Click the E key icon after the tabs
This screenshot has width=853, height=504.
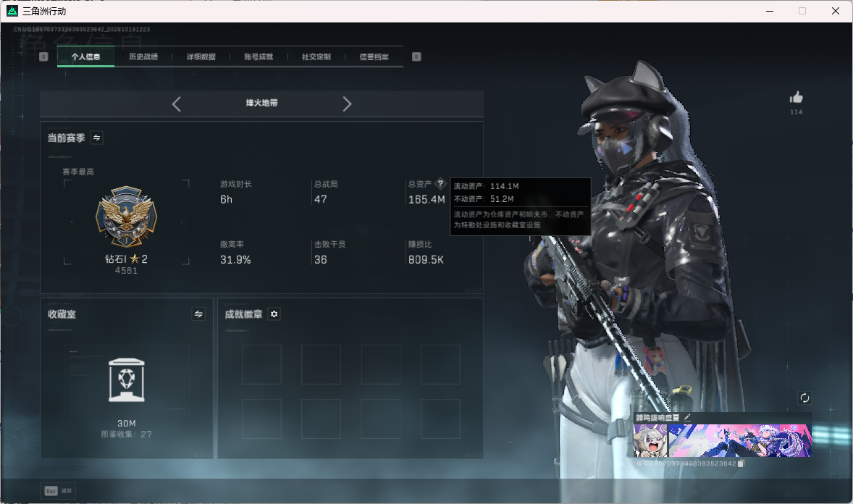click(x=416, y=56)
